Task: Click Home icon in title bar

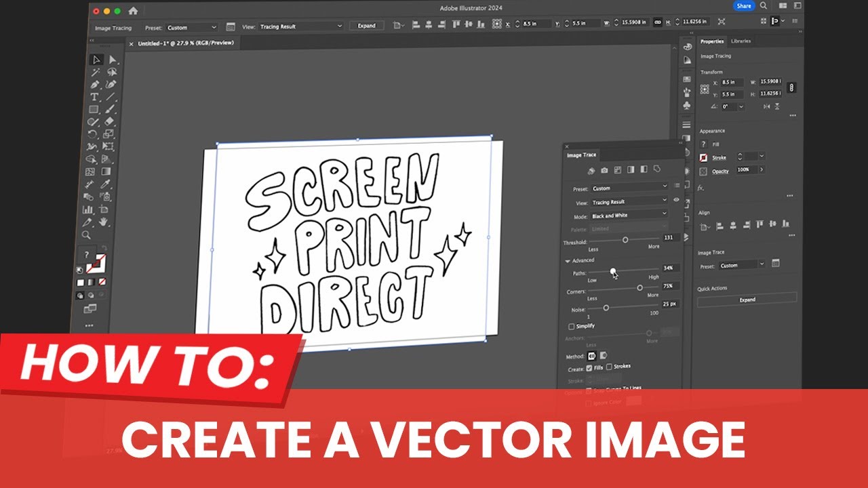Action: pyautogui.click(x=133, y=11)
